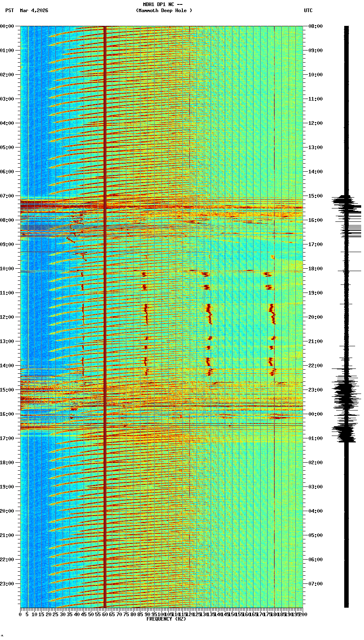Screen dimensions: 364x640
Task: Click the PST timezone label
Action: 10,11
